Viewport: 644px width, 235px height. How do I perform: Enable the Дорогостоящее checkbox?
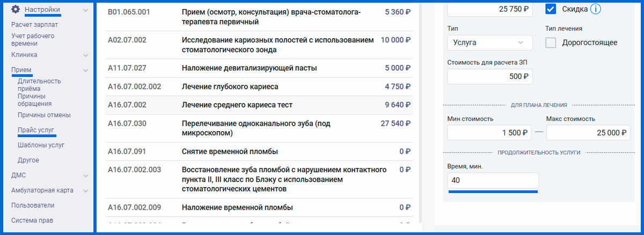tap(551, 43)
